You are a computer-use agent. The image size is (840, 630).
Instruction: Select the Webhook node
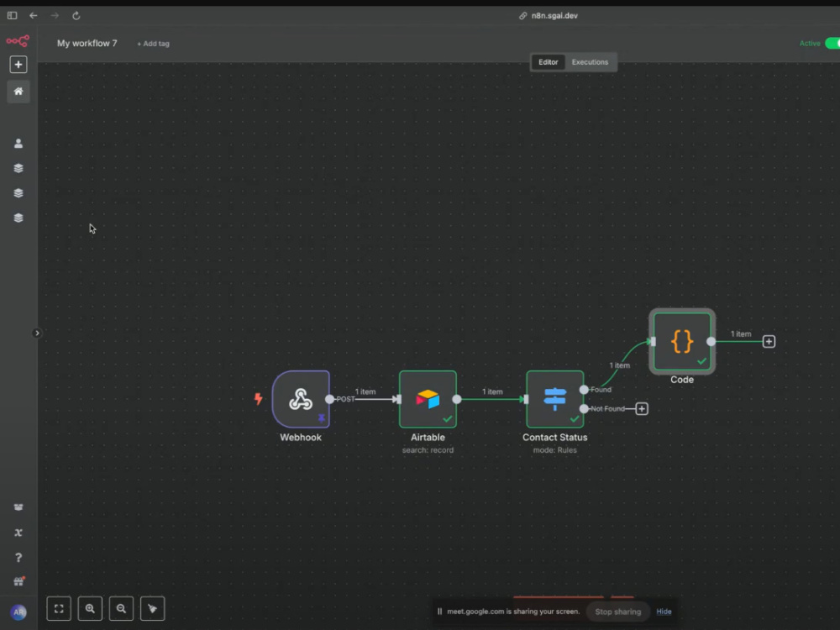pyautogui.click(x=301, y=399)
